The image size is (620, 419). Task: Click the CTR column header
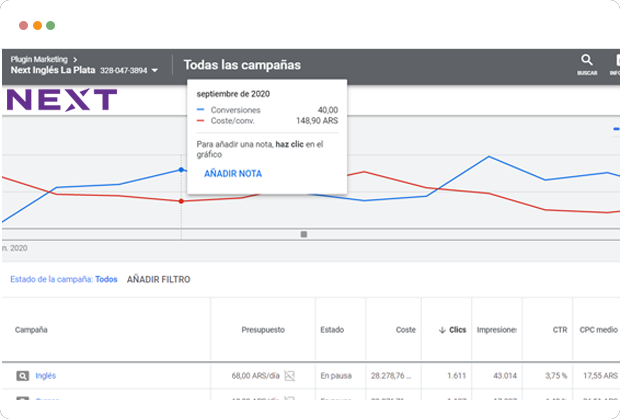coord(560,330)
